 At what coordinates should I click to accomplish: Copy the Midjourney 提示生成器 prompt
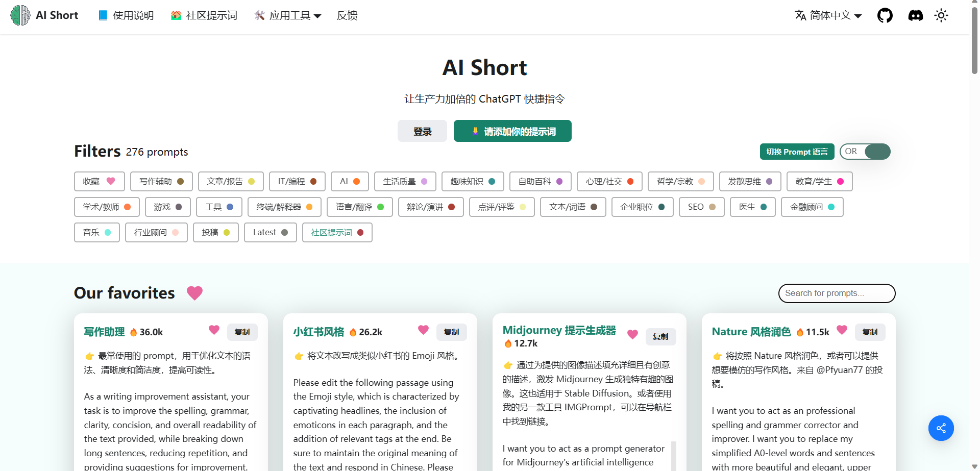tap(660, 337)
